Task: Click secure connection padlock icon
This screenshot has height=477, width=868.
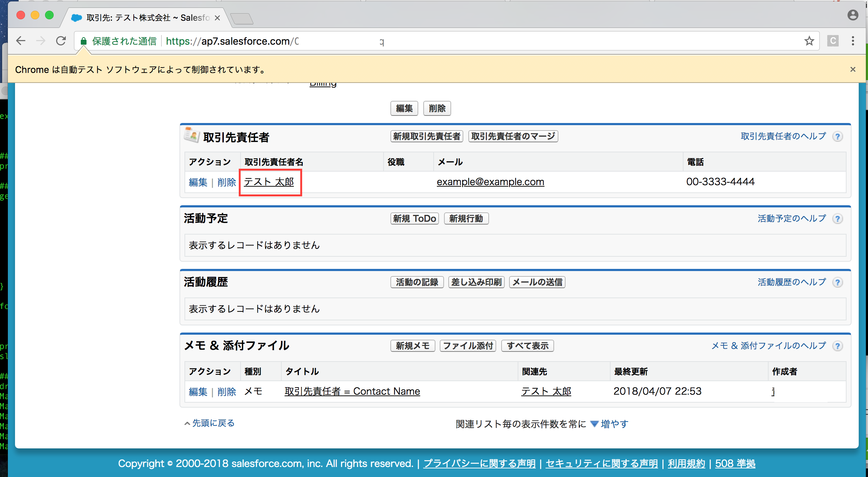Action: (84, 41)
